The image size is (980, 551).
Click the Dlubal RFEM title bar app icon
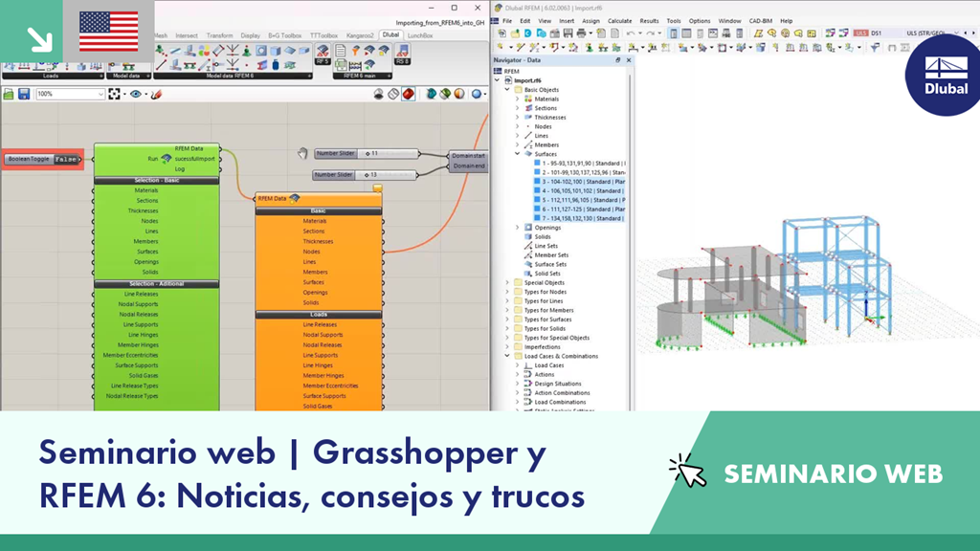tap(498, 8)
